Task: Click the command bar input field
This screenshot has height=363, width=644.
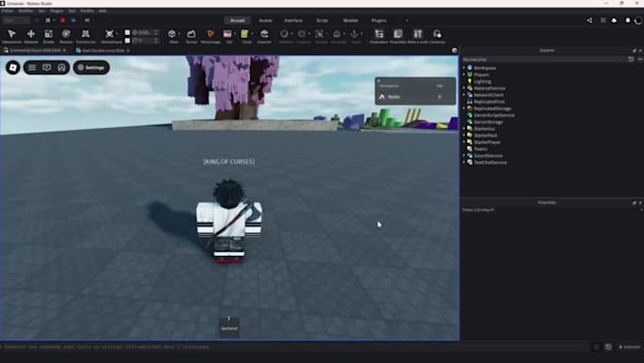Action: coord(295,347)
